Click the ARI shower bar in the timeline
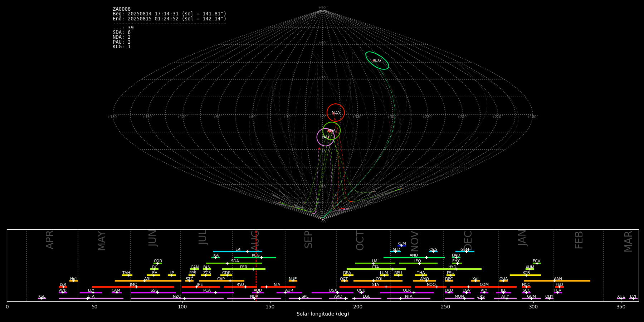 148,281
